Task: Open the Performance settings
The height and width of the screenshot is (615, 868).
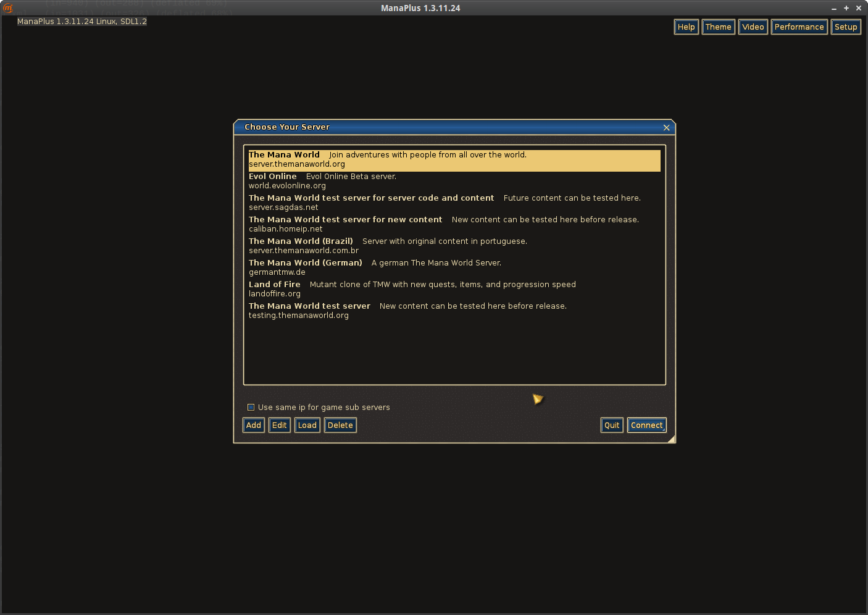Action: tap(799, 27)
